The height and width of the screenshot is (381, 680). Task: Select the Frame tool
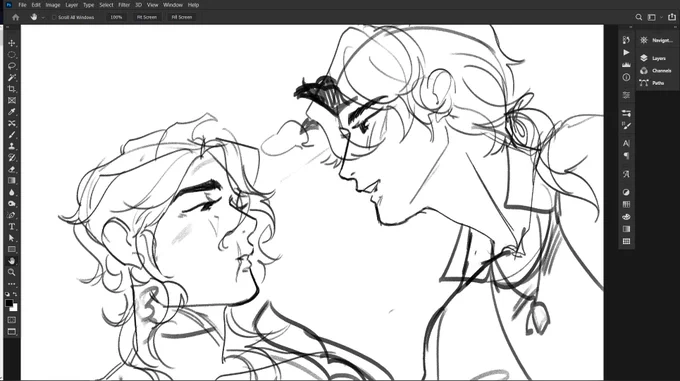click(12, 101)
